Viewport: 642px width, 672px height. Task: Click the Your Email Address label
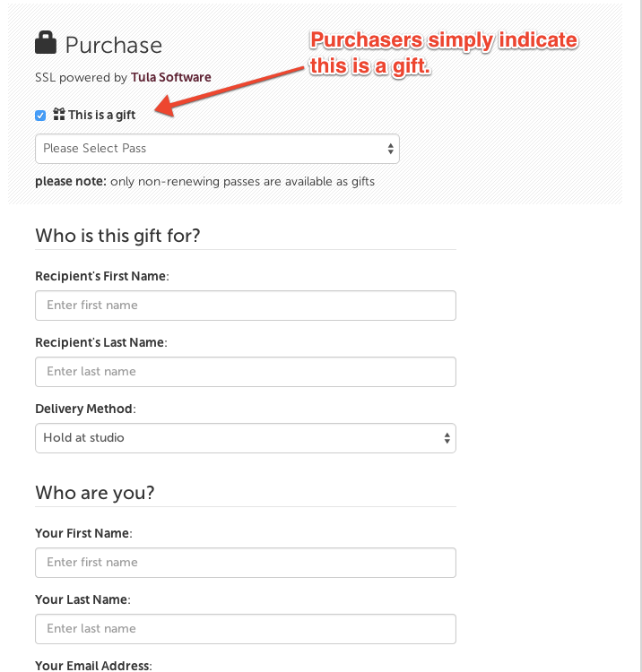[93, 666]
